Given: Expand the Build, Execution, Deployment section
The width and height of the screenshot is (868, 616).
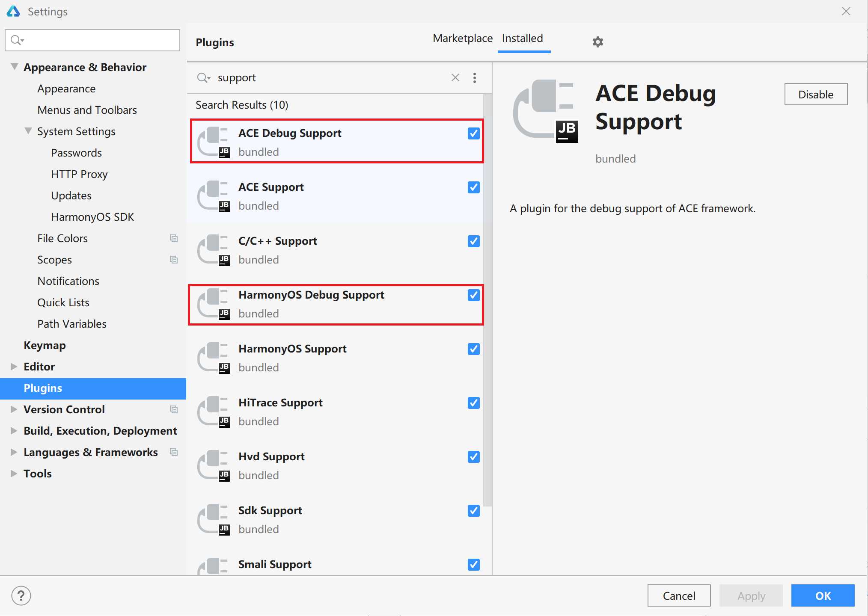Looking at the screenshot, I should point(14,431).
